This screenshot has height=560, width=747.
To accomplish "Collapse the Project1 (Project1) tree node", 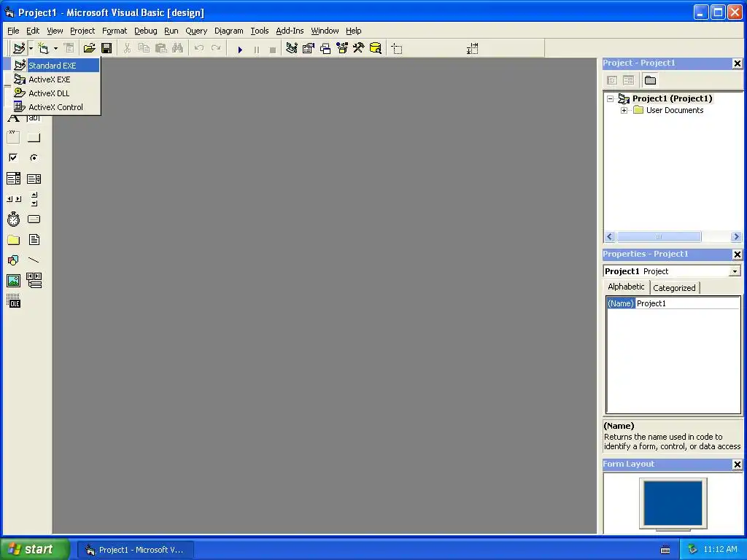I will pos(611,98).
